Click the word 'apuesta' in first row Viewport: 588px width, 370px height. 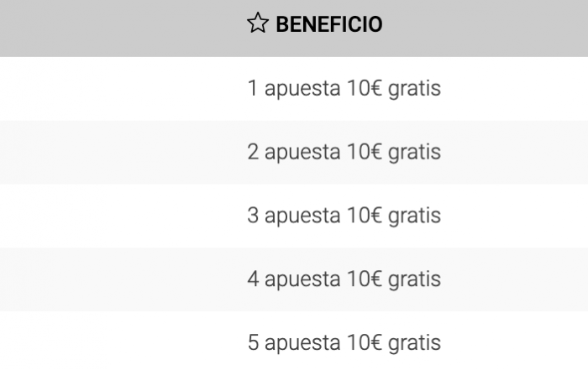(x=302, y=90)
